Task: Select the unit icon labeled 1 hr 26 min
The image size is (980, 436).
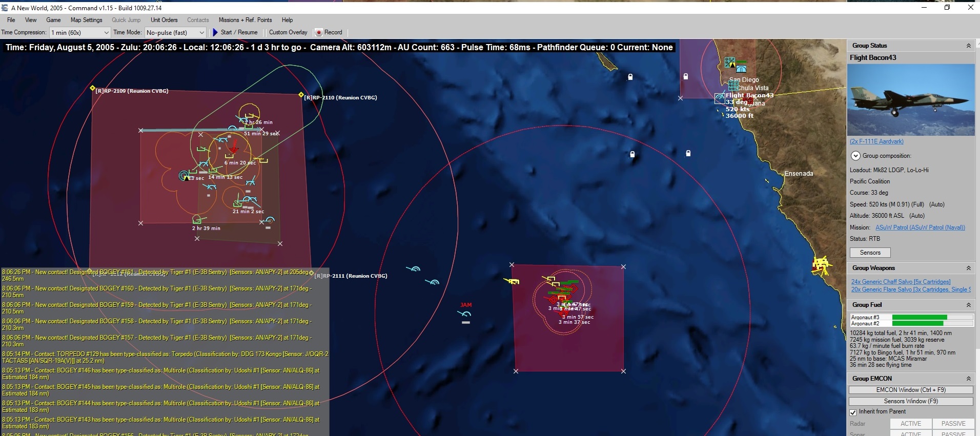Action: click(x=250, y=116)
